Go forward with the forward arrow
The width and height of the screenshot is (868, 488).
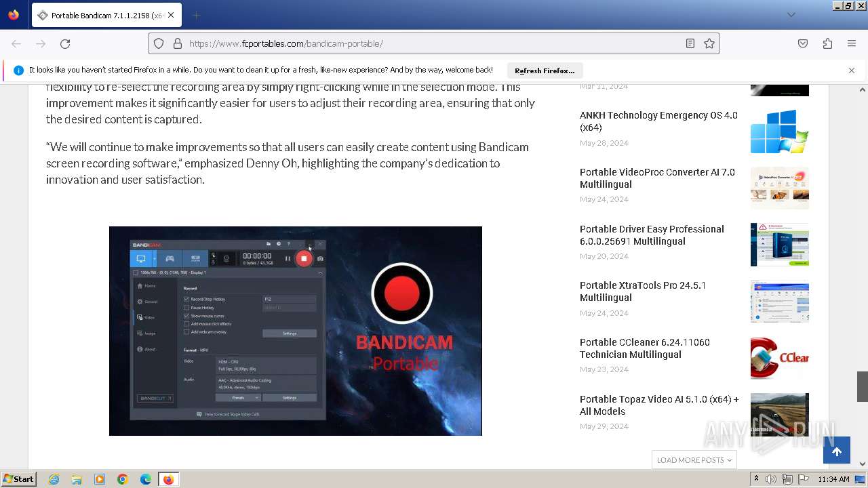point(41,43)
